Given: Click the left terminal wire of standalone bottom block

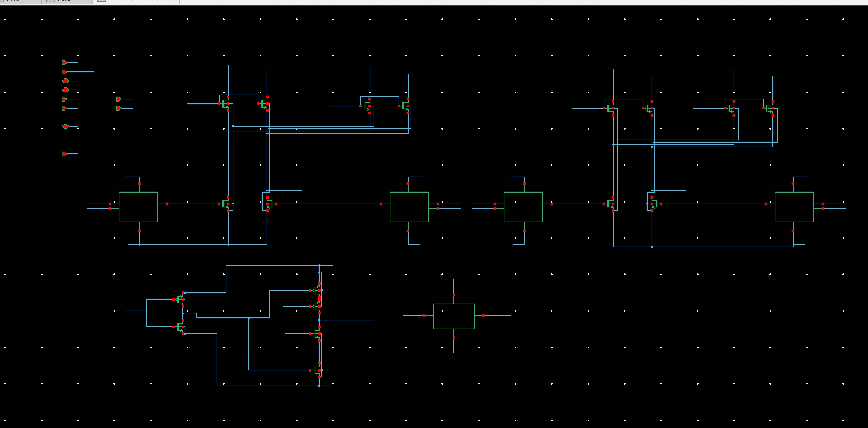Looking at the screenshot, I should (x=413, y=315).
